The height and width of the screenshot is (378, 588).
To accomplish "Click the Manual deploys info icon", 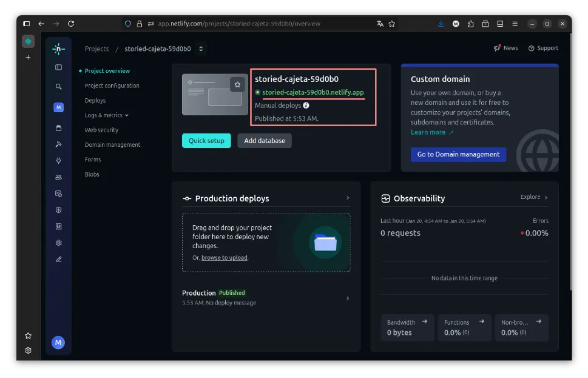I will pyautogui.click(x=306, y=106).
